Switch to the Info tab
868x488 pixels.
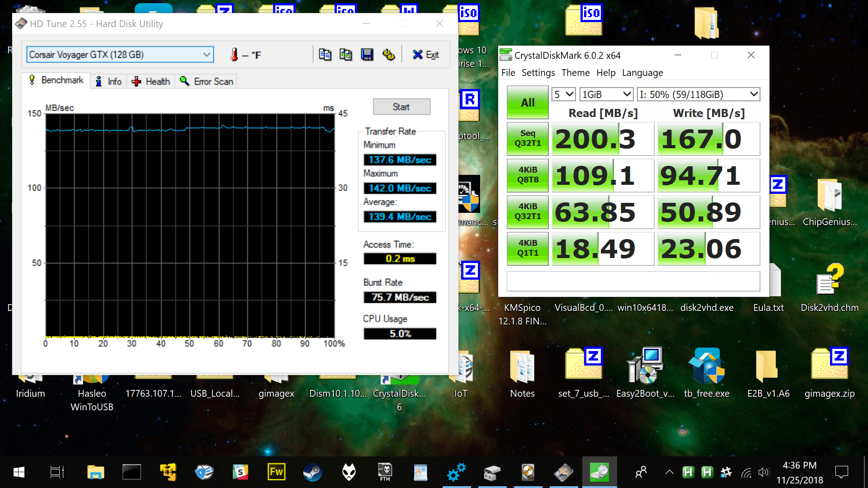pyautogui.click(x=108, y=81)
